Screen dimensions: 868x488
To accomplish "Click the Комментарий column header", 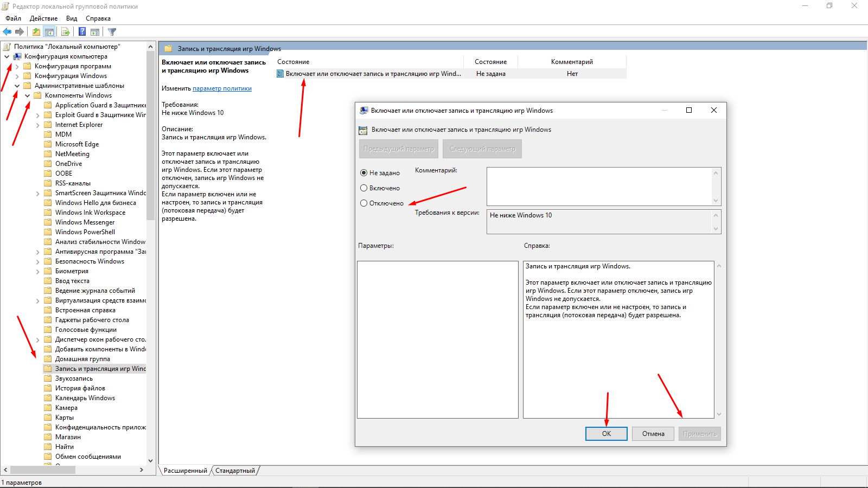I will 572,62.
